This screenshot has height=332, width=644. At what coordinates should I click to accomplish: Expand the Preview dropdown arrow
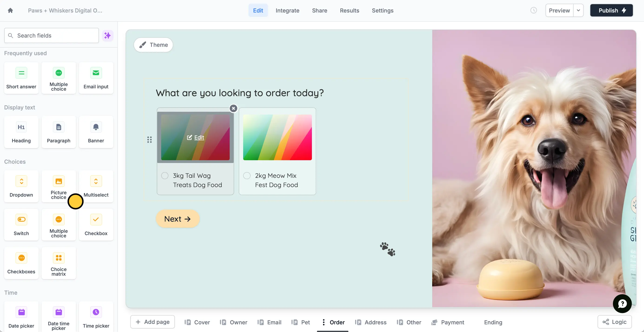coord(578,10)
